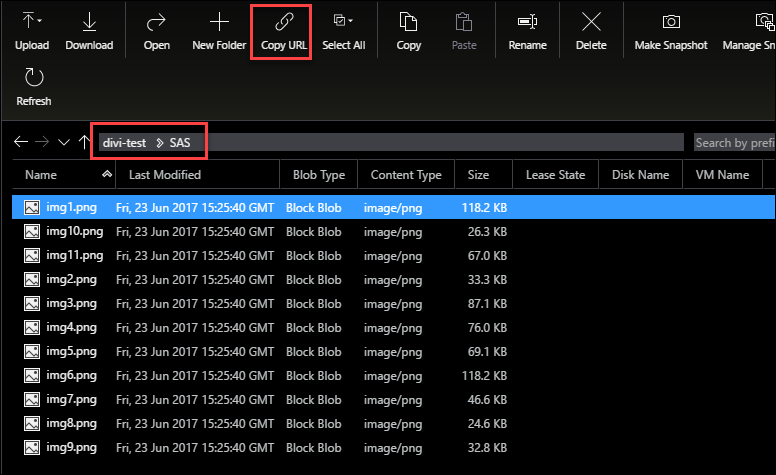
Task: Refresh the blob list
Action: [34, 87]
